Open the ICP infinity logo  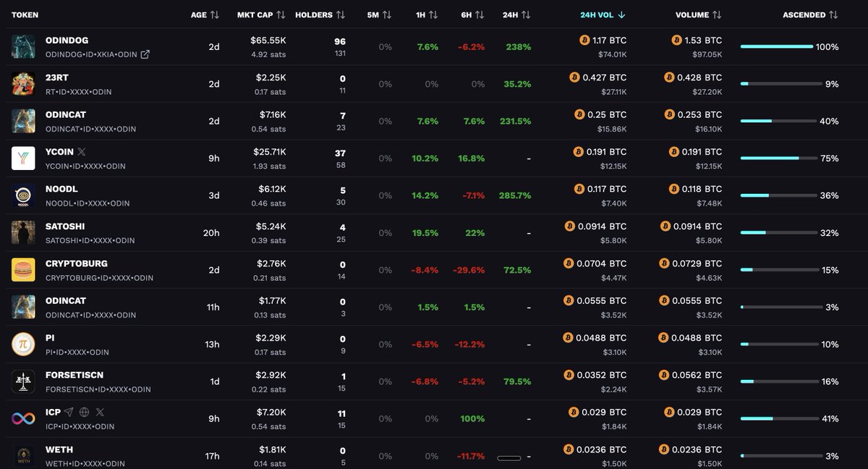point(23,418)
